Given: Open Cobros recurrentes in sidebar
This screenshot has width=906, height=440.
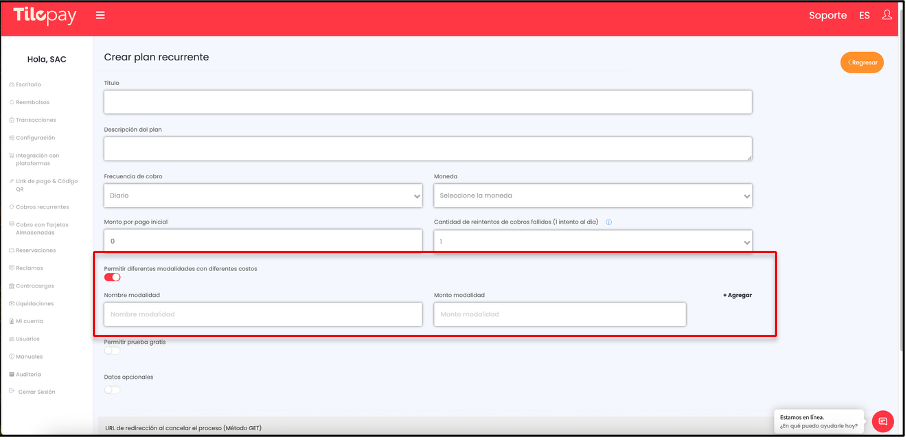Looking at the screenshot, I should pos(36,207).
